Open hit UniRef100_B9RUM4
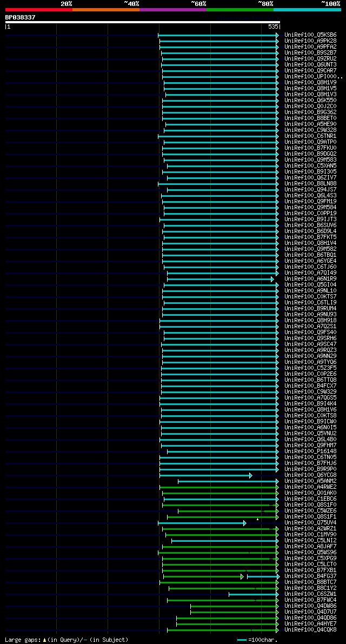 [310, 309]
